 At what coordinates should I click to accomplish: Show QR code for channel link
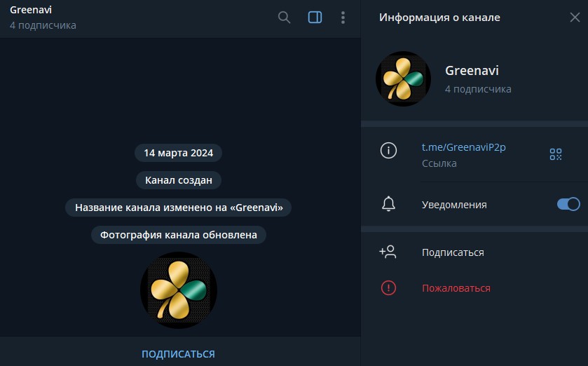coord(555,154)
